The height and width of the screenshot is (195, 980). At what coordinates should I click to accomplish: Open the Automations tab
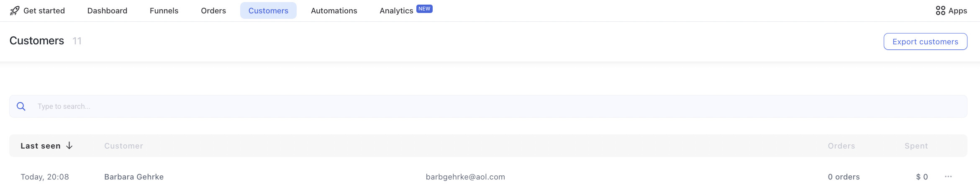[334, 11]
